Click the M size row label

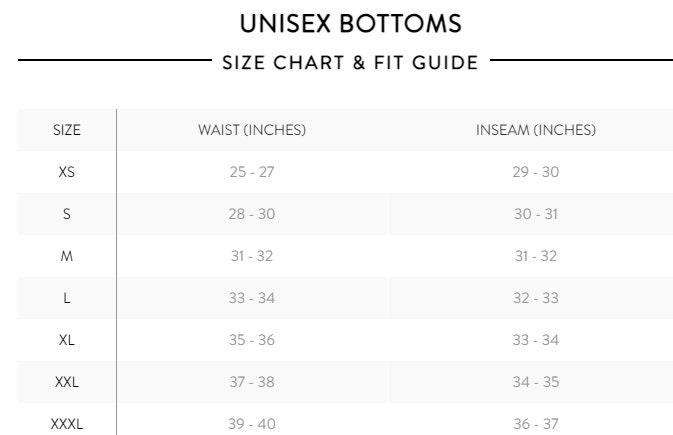click(67, 256)
